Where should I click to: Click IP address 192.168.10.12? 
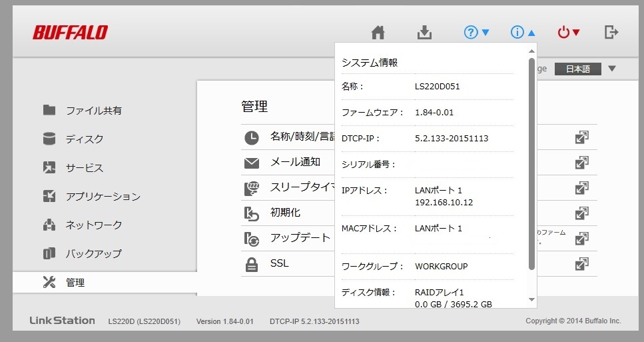[x=444, y=202]
